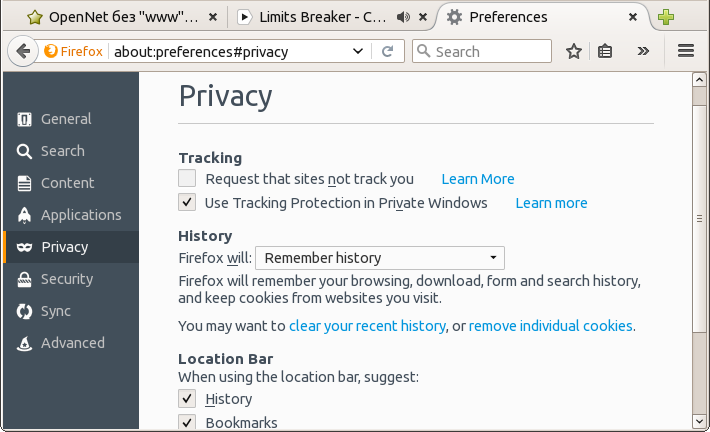Screen dimensions: 710x432
Task: Click the vertical scrollbar down arrow
Action: [699, 420]
